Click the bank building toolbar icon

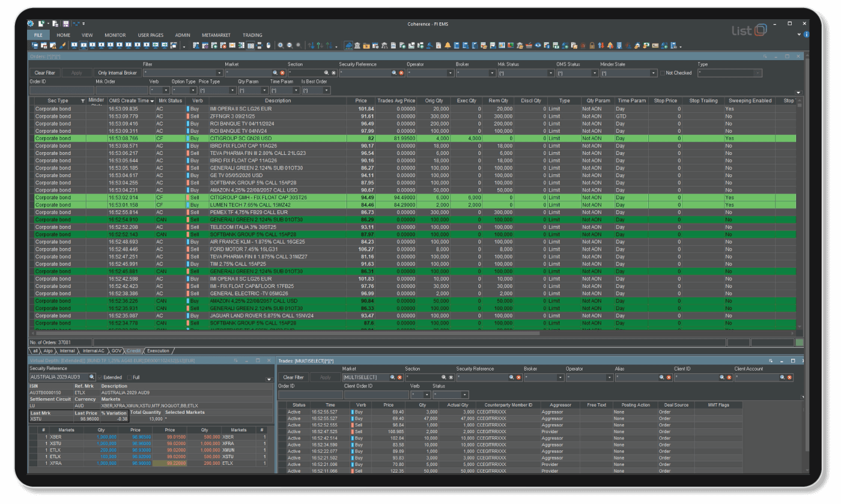357,46
